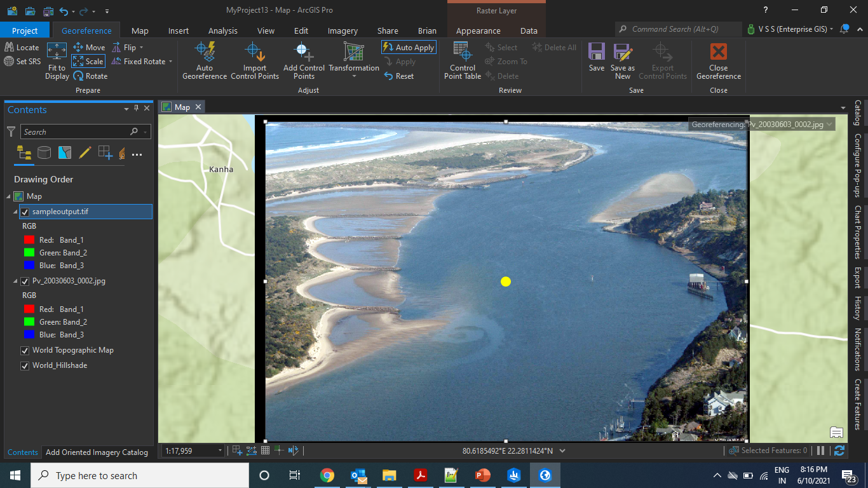Switch to the Imagery ribbon tab
The width and height of the screenshot is (868, 488).
[342, 30]
